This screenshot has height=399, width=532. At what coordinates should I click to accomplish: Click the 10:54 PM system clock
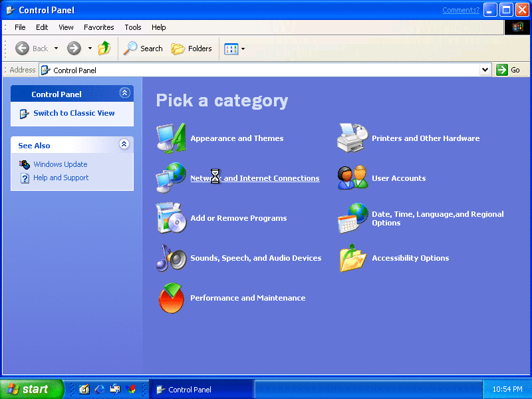507,389
